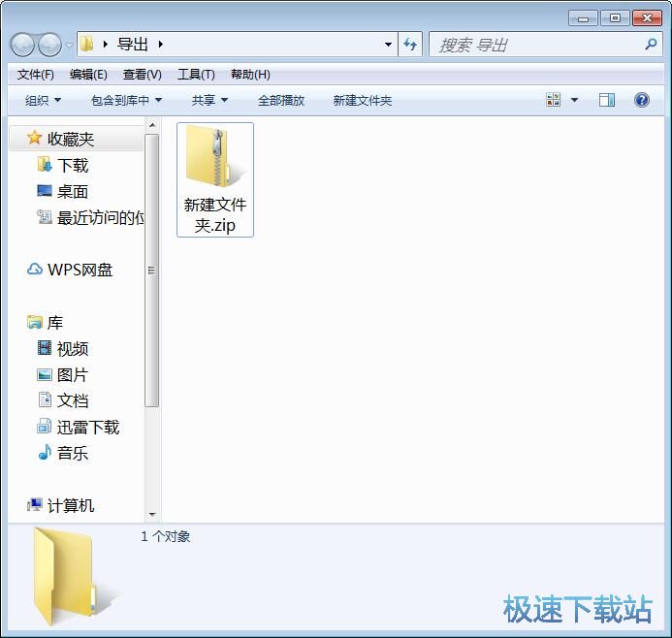
Task: Click the 视频 film strip icon
Action: click(45, 348)
